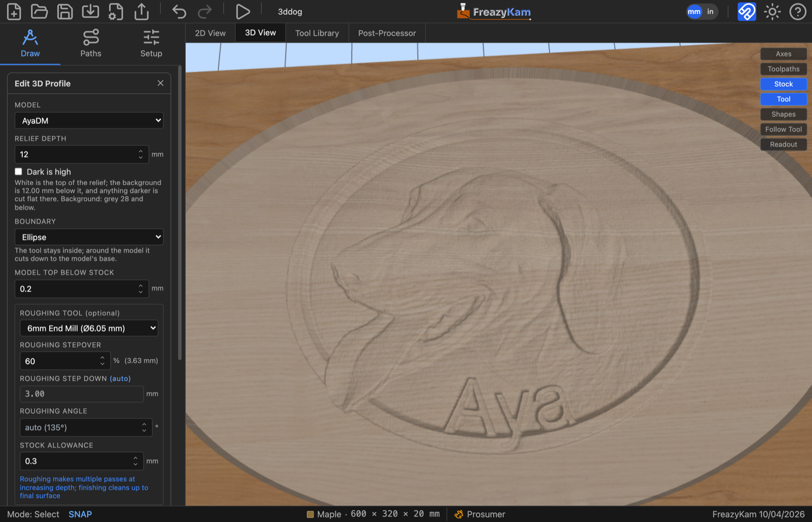Click the file settings gear icon
This screenshot has width=812, height=522.
click(x=116, y=11)
